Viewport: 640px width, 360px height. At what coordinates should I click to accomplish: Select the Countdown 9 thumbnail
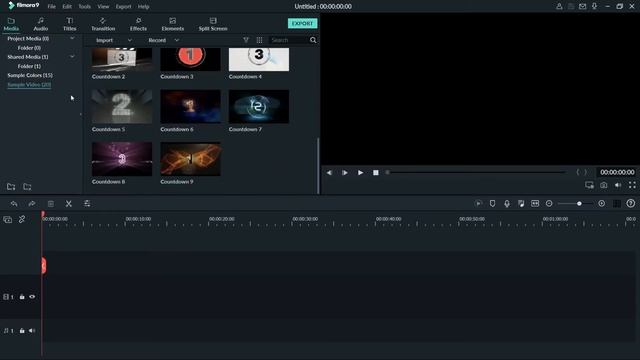point(190,159)
